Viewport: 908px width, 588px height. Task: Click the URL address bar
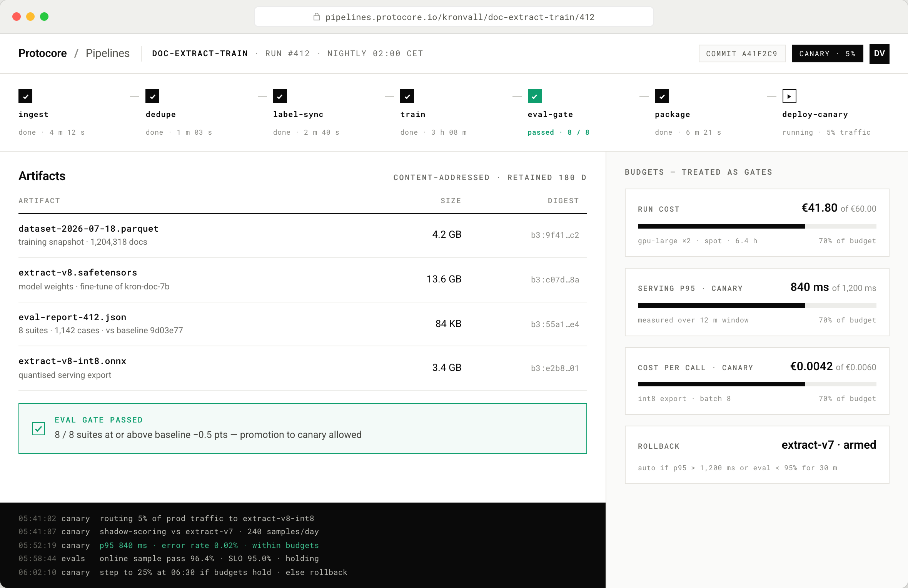coord(454,17)
